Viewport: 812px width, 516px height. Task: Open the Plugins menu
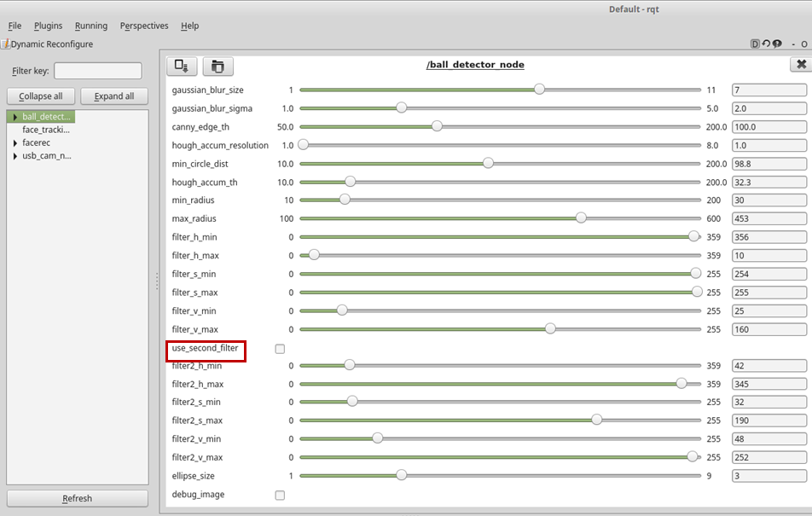pyautogui.click(x=48, y=26)
